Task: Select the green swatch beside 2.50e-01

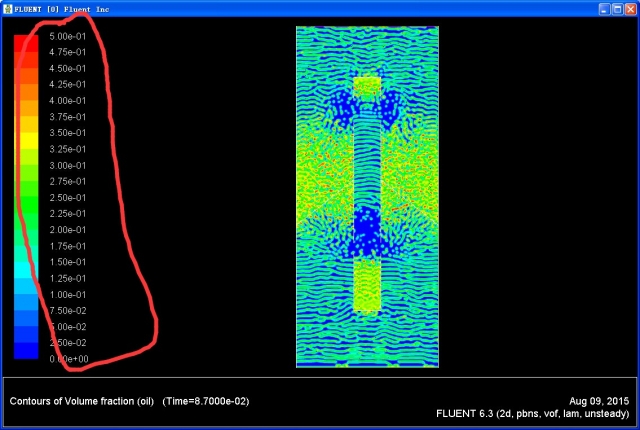Action: click(26, 198)
